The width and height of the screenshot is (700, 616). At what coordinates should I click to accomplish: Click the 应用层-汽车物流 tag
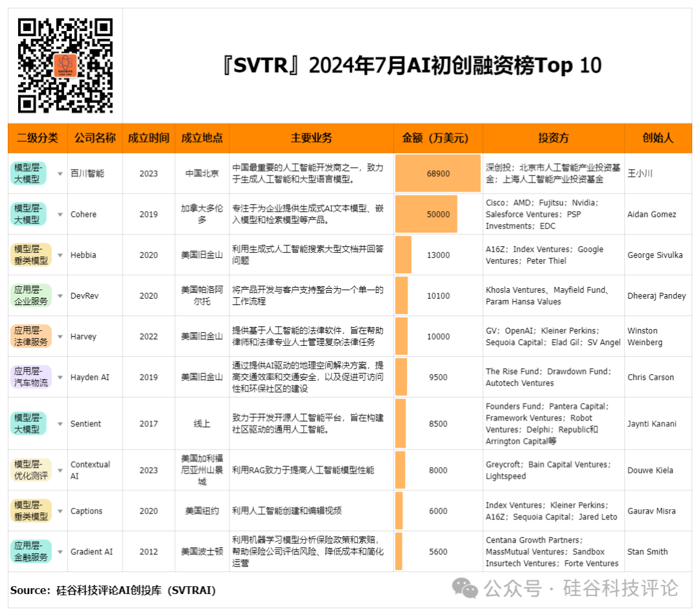tap(31, 378)
